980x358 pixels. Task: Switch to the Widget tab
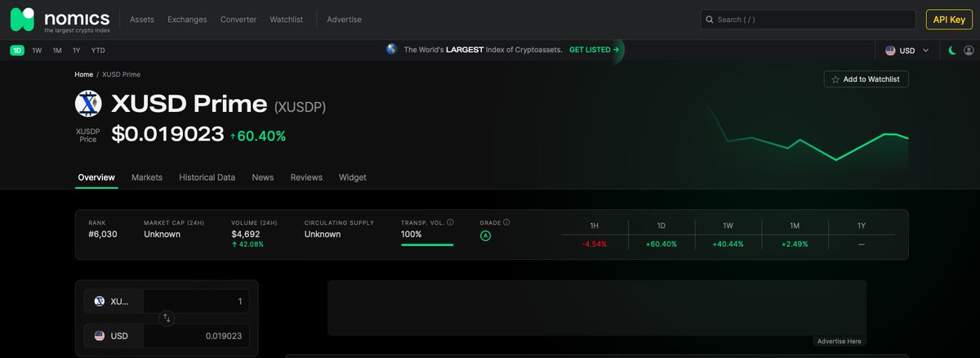click(x=353, y=177)
